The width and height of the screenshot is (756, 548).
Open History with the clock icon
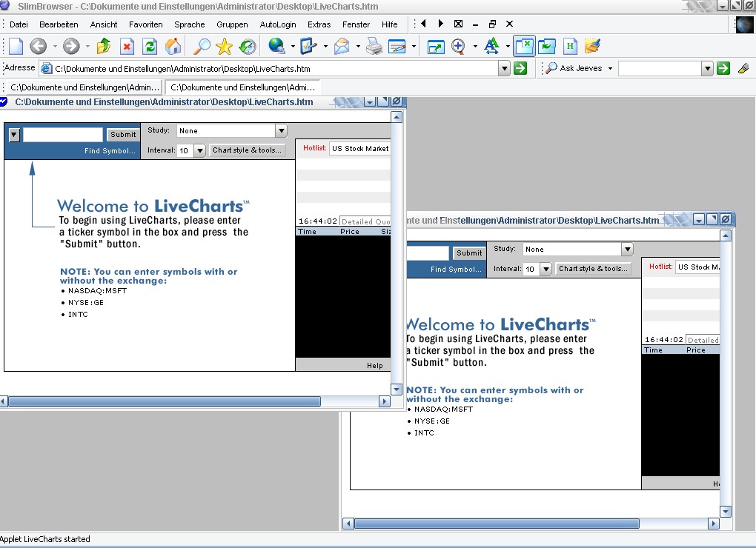pyautogui.click(x=248, y=46)
